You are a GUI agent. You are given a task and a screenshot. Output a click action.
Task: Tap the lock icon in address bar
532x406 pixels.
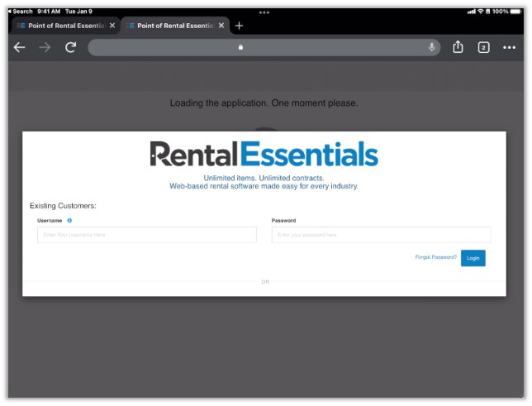coord(241,47)
